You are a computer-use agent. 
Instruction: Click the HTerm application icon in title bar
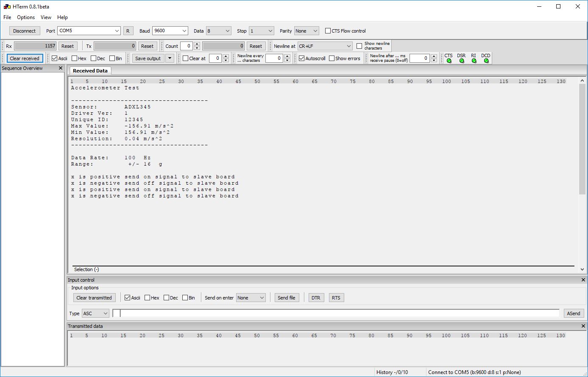[x=6, y=6]
